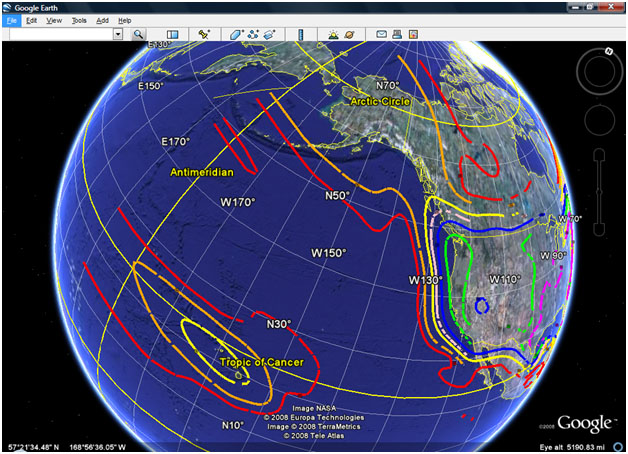Open the Help menu

pyautogui.click(x=125, y=20)
